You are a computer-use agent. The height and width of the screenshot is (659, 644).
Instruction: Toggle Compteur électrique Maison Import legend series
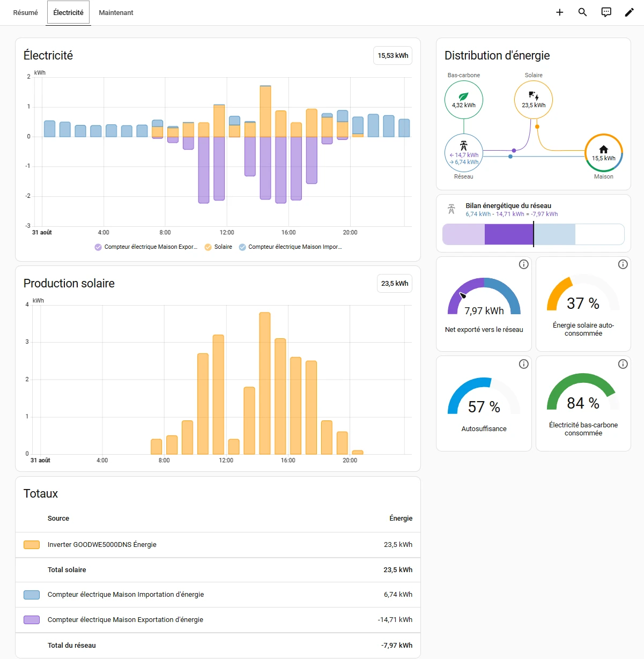click(290, 247)
